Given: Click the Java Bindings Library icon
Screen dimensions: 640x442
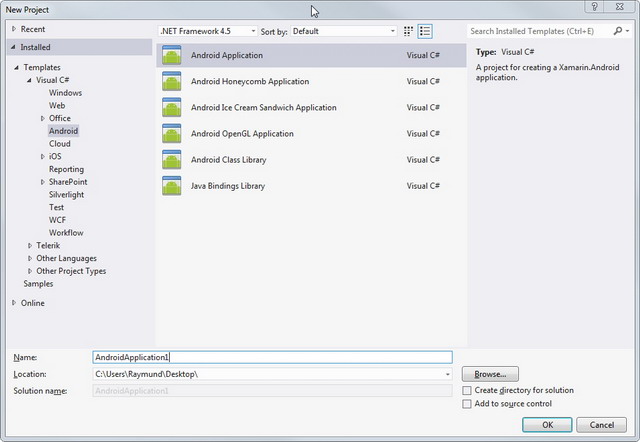Looking at the screenshot, I should [x=171, y=186].
